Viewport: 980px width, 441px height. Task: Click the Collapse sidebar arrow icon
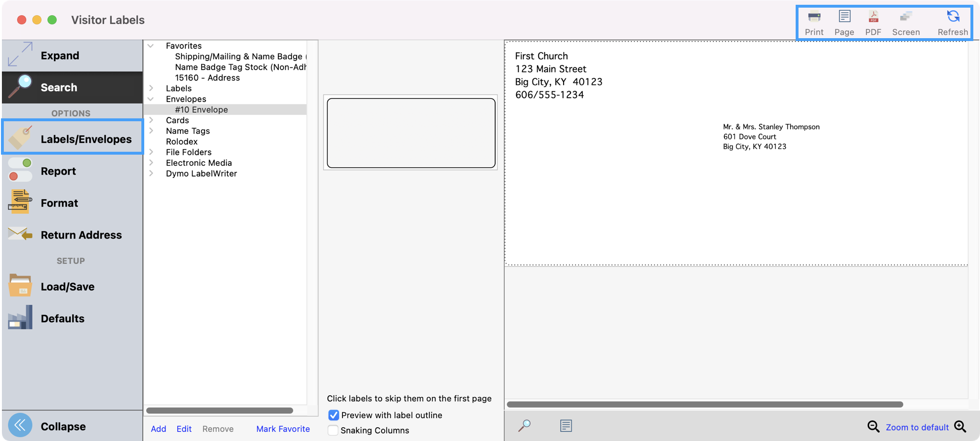pos(20,426)
